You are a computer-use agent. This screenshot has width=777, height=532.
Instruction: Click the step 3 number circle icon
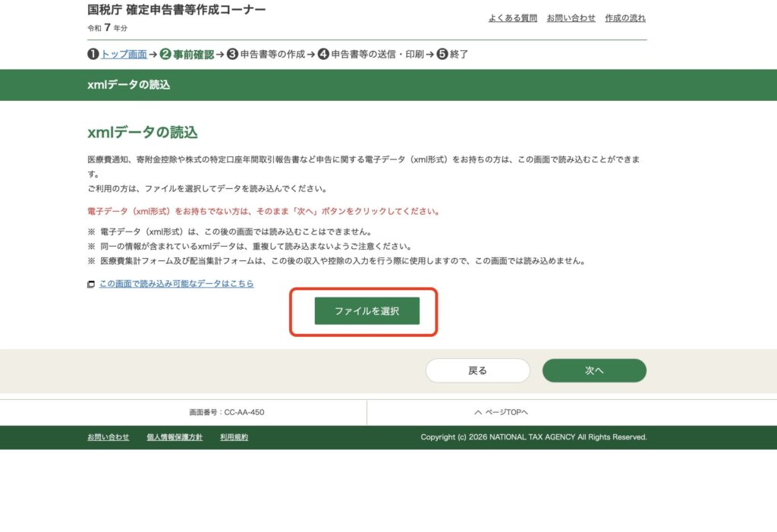click(x=232, y=55)
